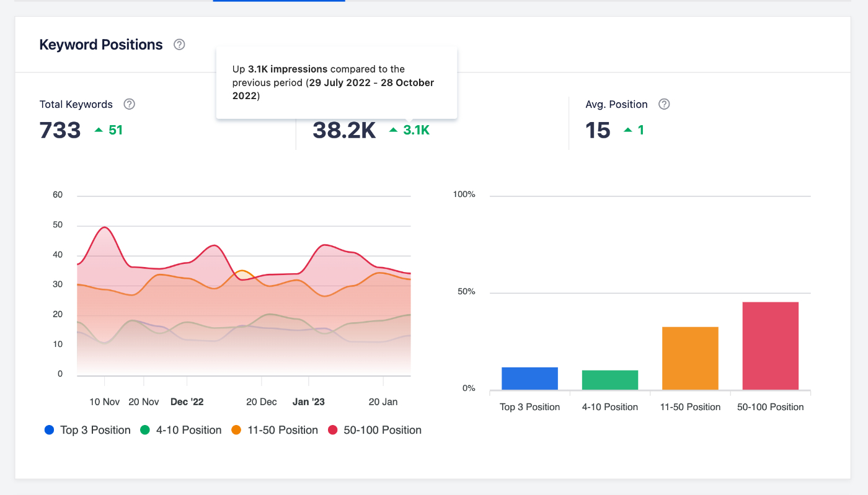Viewport: 868px width, 495px height.
Task: Click the 10 Nov axis label
Action: [105, 401]
